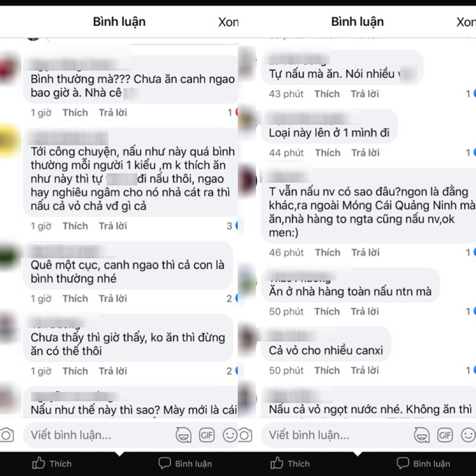
Task: Click in left 'Viết bình luận...' field
Action: (x=97, y=435)
